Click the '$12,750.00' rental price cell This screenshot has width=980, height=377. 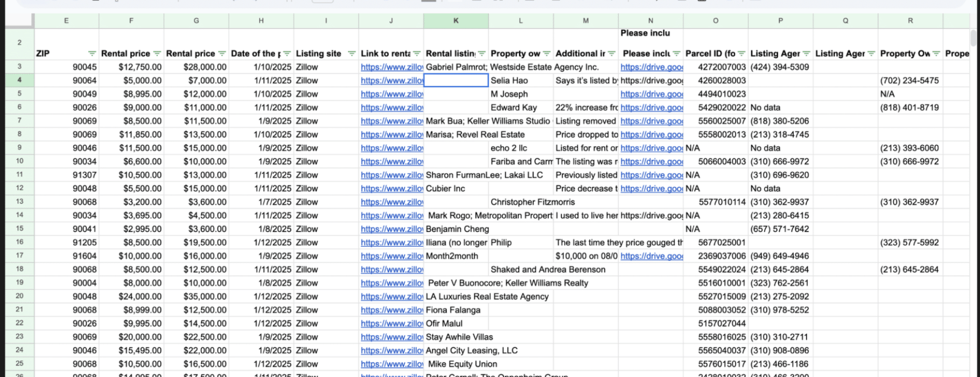point(131,67)
